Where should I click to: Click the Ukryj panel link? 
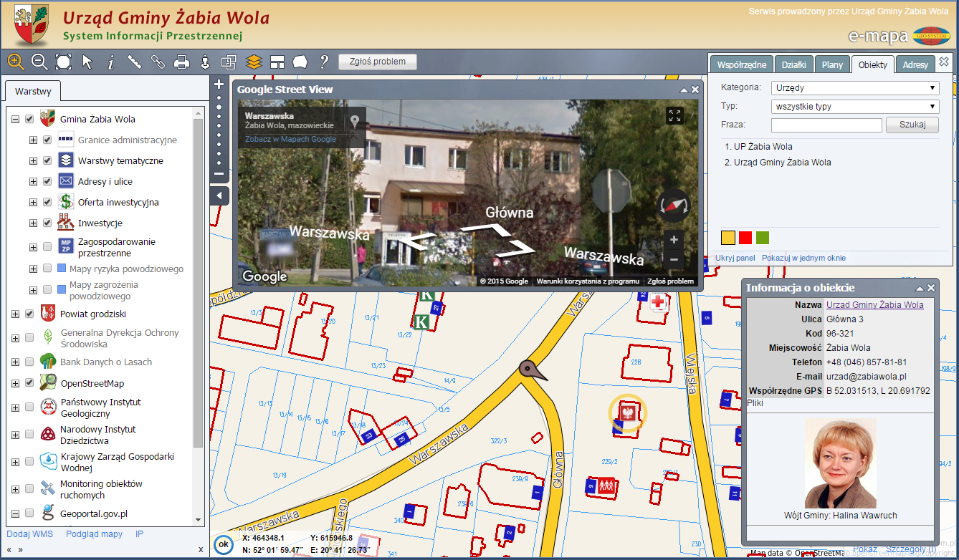(x=735, y=258)
